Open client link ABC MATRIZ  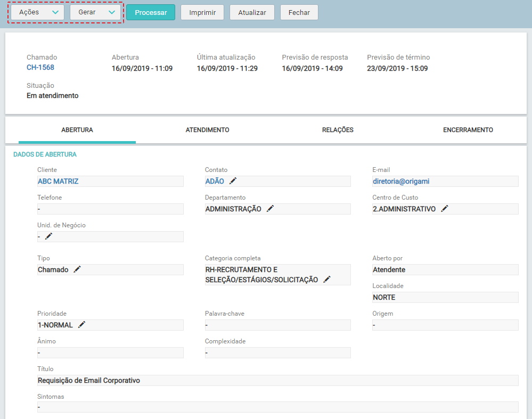click(x=58, y=182)
